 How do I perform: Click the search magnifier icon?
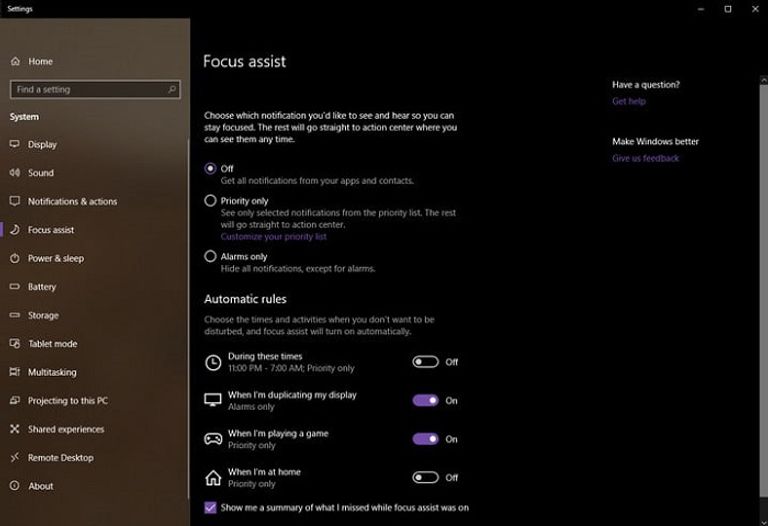point(172,90)
